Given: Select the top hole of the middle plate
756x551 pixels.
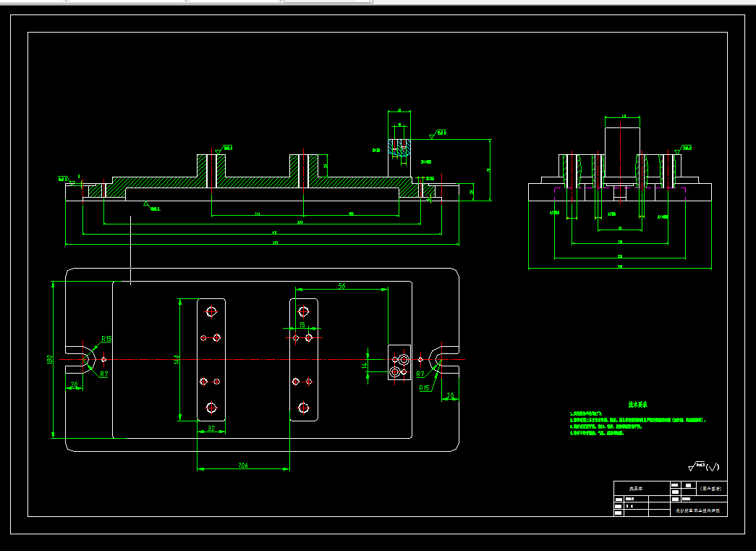Looking at the screenshot, I should click(x=303, y=311).
